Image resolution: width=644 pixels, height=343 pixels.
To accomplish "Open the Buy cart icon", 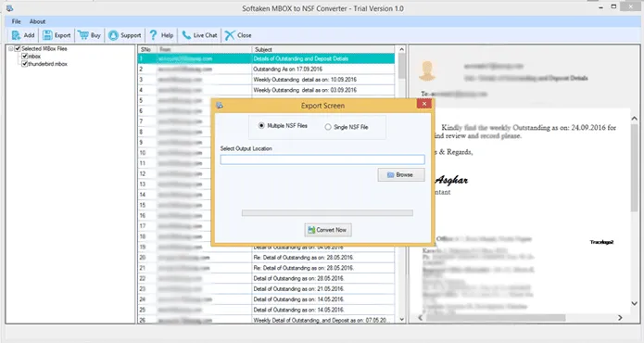I will (83, 35).
